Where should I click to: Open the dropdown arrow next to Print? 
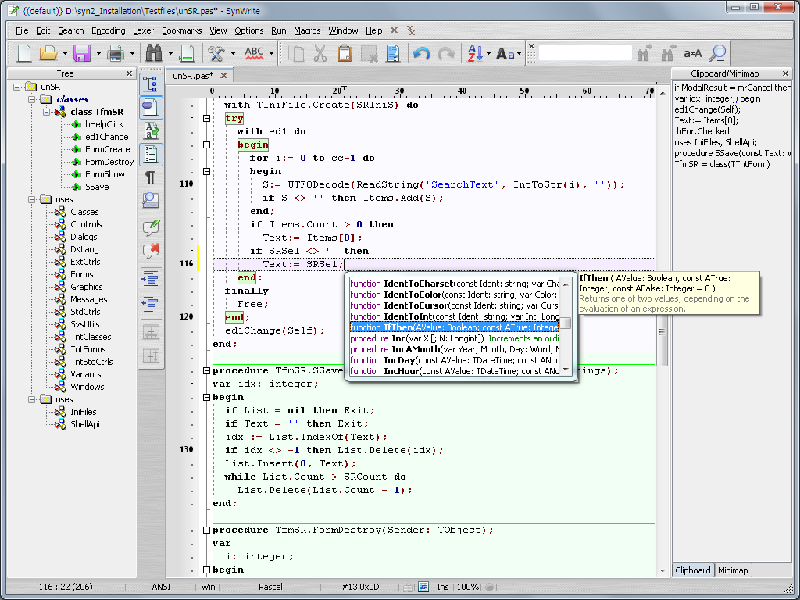[x=132, y=53]
